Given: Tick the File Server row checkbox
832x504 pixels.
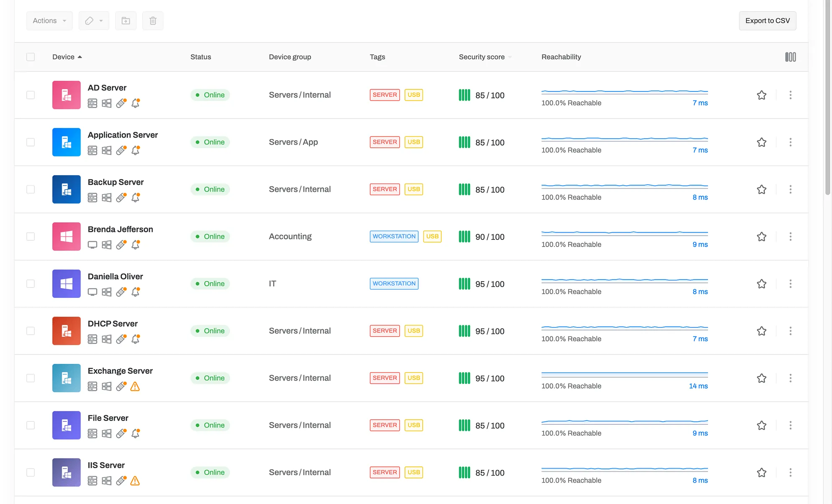Looking at the screenshot, I should click(x=30, y=425).
